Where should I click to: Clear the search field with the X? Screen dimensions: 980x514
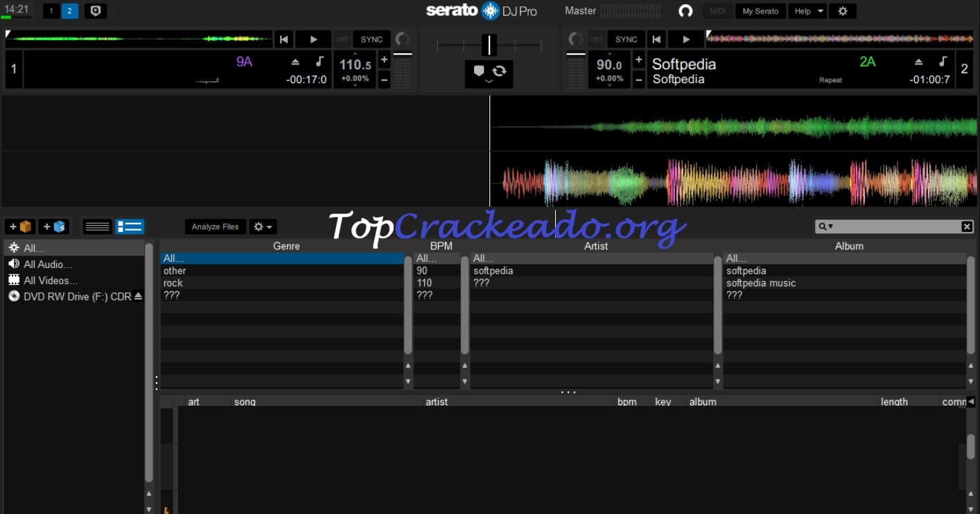coord(967,226)
